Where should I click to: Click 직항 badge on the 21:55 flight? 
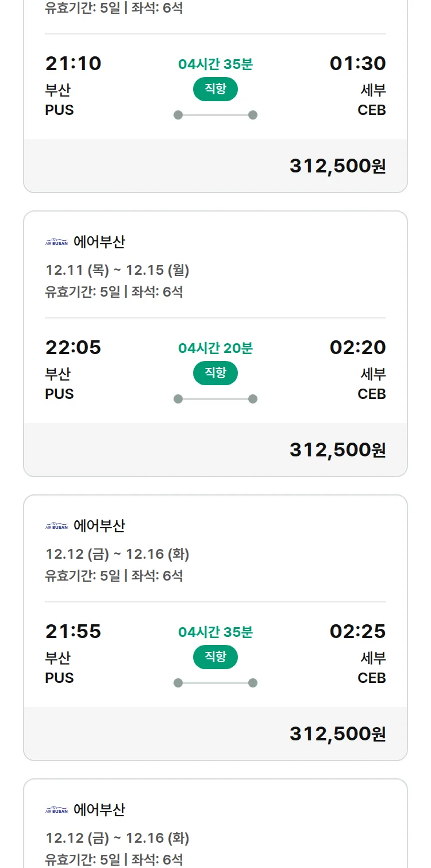pos(215,657)
